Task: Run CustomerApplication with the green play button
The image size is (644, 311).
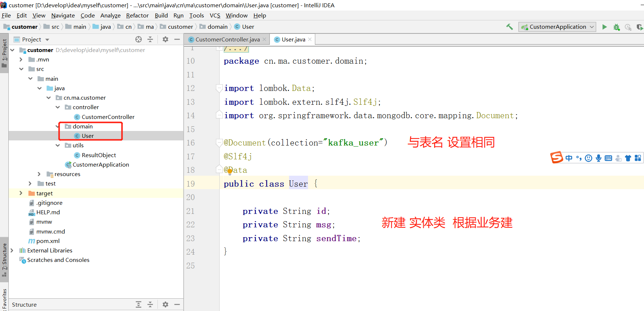Action: point(604,27)
